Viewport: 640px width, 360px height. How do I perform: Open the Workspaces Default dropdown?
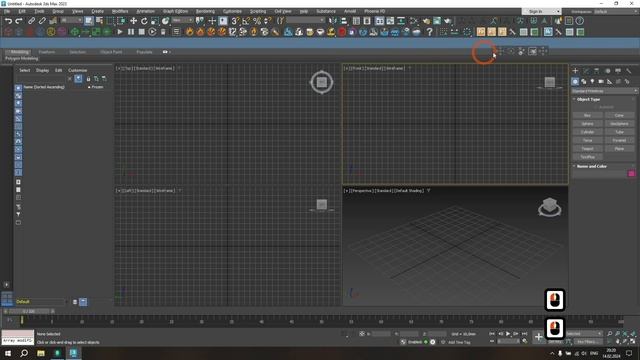point(616,11)
